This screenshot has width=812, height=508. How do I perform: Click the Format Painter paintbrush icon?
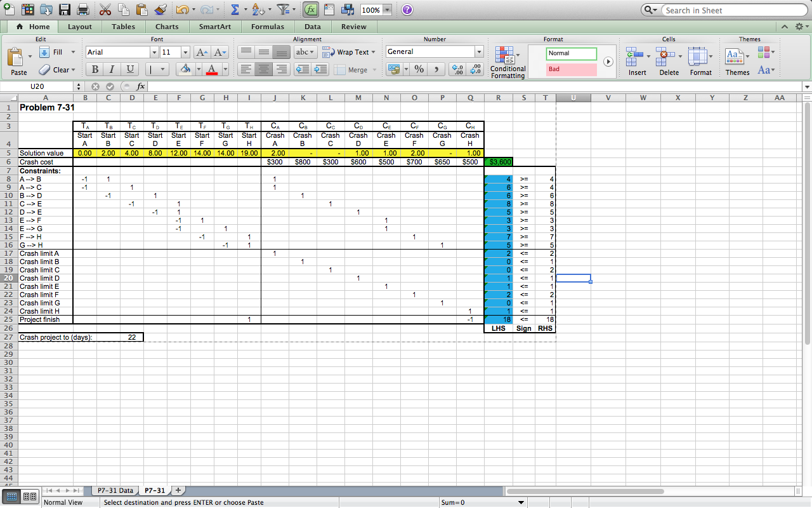pos(160,10)
